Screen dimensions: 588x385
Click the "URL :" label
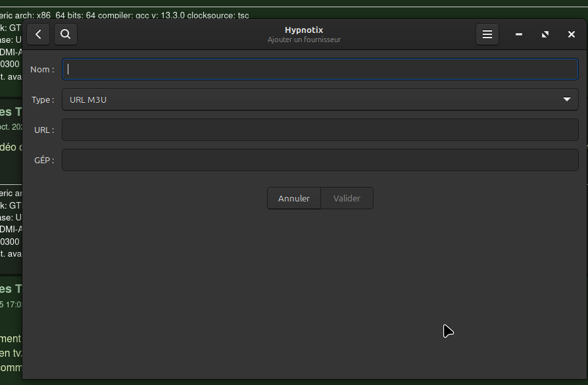pyautogui.click(x=44, y=130)
